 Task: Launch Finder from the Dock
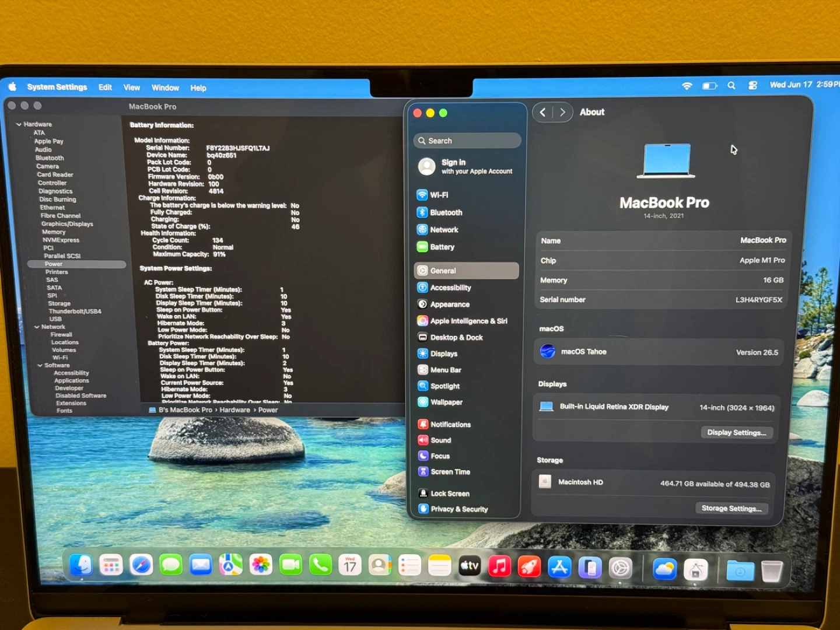[81, 565]
